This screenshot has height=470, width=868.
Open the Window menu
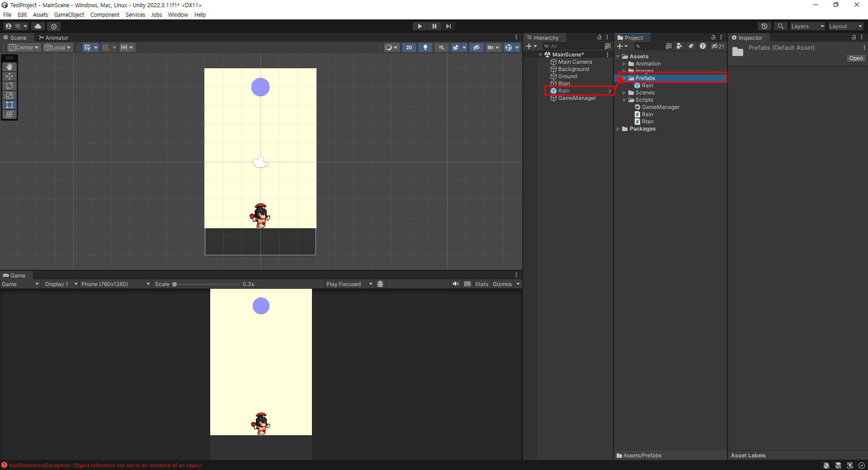(178, 14)
